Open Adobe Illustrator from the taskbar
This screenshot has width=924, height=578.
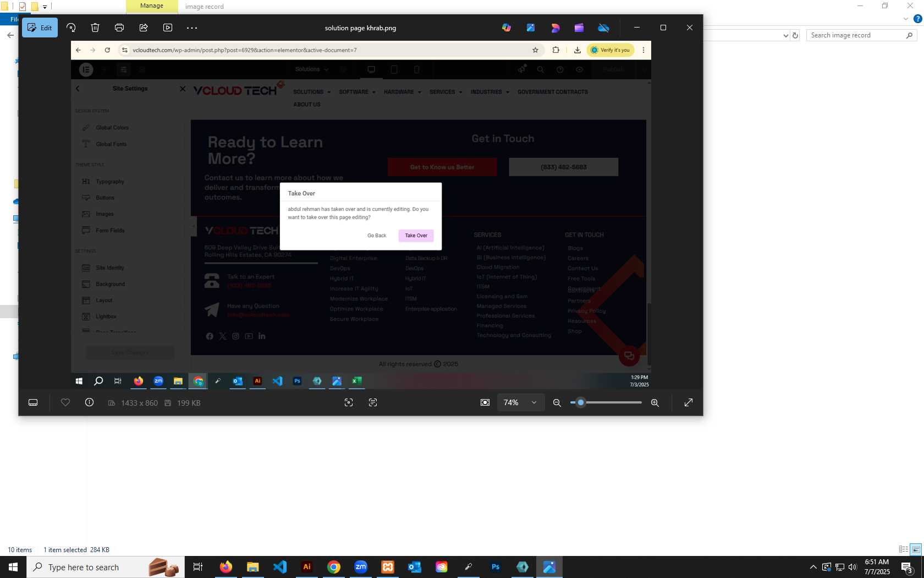pyautogui.click(x=307, y=567)
